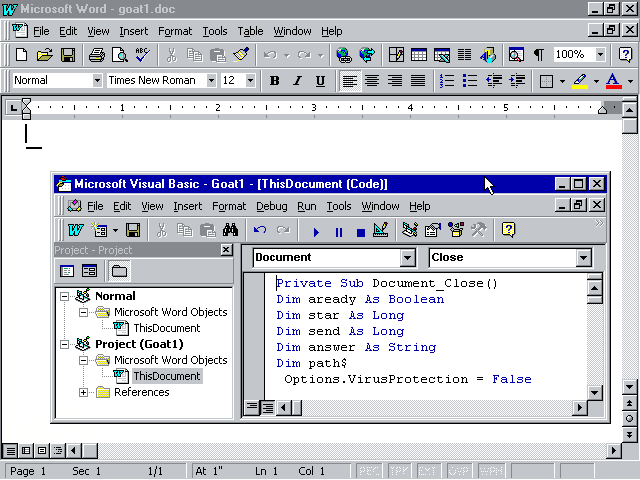Insert a hyperlink via globe icon
The width and height of the screenshot is (640, 480).
pos(344,55)
